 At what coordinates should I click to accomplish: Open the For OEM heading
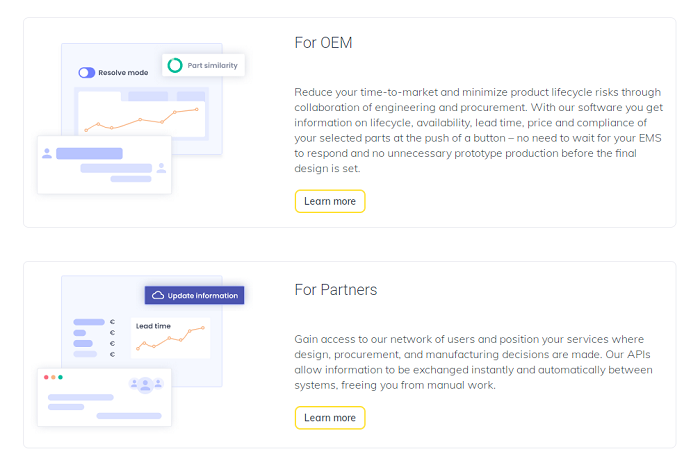point(323,43)
